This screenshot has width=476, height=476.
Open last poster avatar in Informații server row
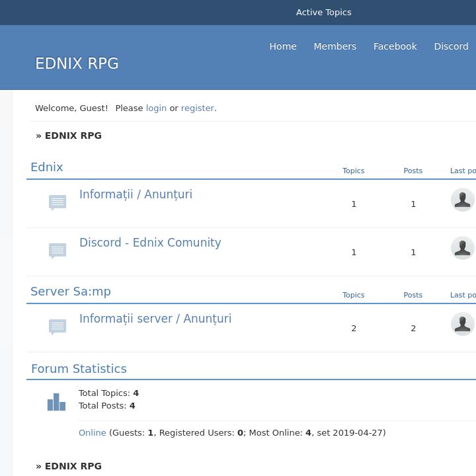(x=462, y=324)
